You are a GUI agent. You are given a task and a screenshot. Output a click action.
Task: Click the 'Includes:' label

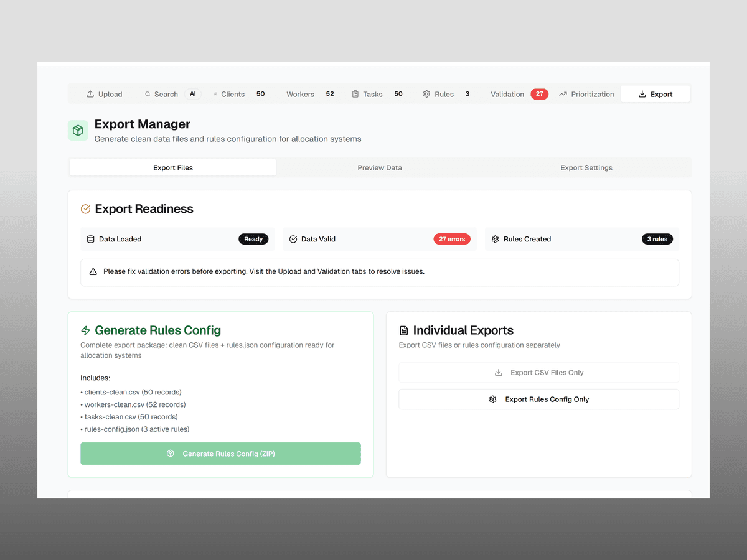(95, 378)
